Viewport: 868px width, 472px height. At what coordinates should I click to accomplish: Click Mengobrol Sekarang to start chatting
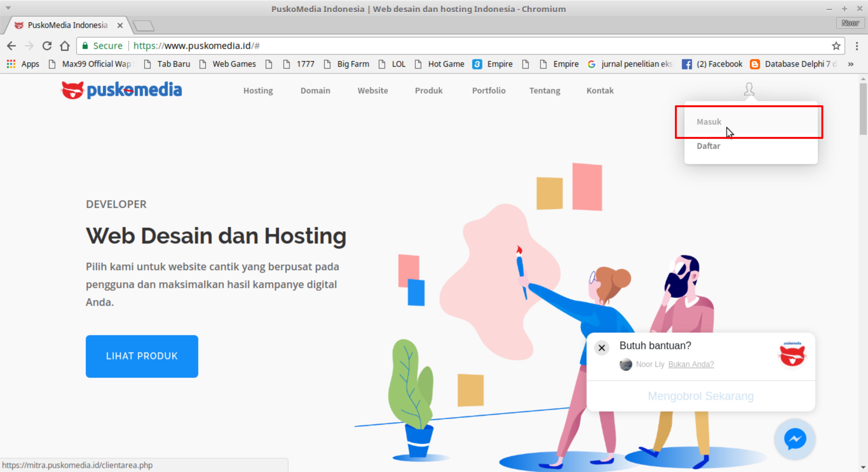pyautogui.click(x=701, y=396)
